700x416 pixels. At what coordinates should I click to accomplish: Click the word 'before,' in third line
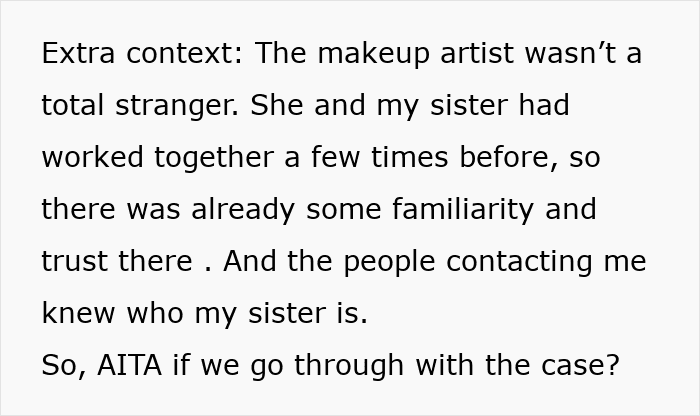[509, 158]
